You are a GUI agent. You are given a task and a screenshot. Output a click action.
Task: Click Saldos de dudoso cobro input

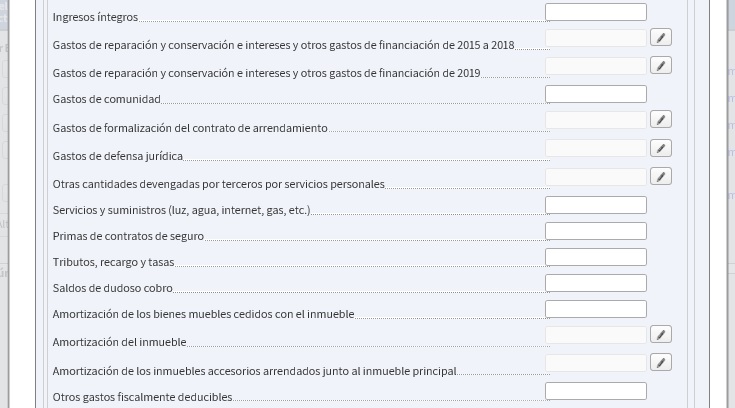click(596, 283)
